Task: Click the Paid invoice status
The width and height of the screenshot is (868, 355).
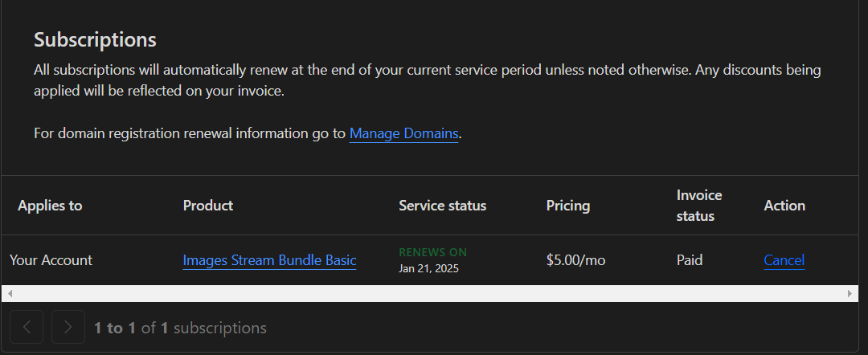Action: coord(690,260)
